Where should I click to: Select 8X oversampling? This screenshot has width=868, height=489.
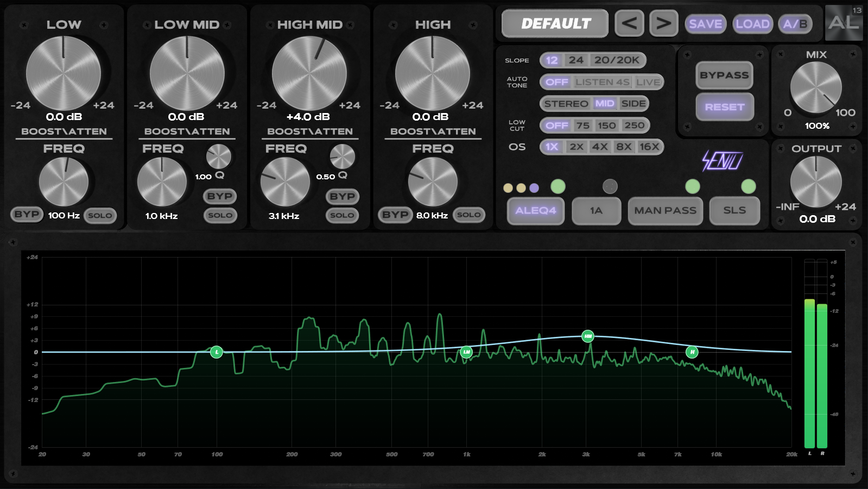(624, 147)
